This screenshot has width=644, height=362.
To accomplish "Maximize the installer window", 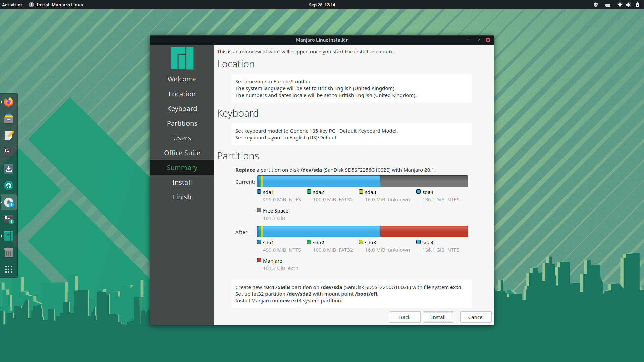I will pyautogui.click(x=479, y=40).
